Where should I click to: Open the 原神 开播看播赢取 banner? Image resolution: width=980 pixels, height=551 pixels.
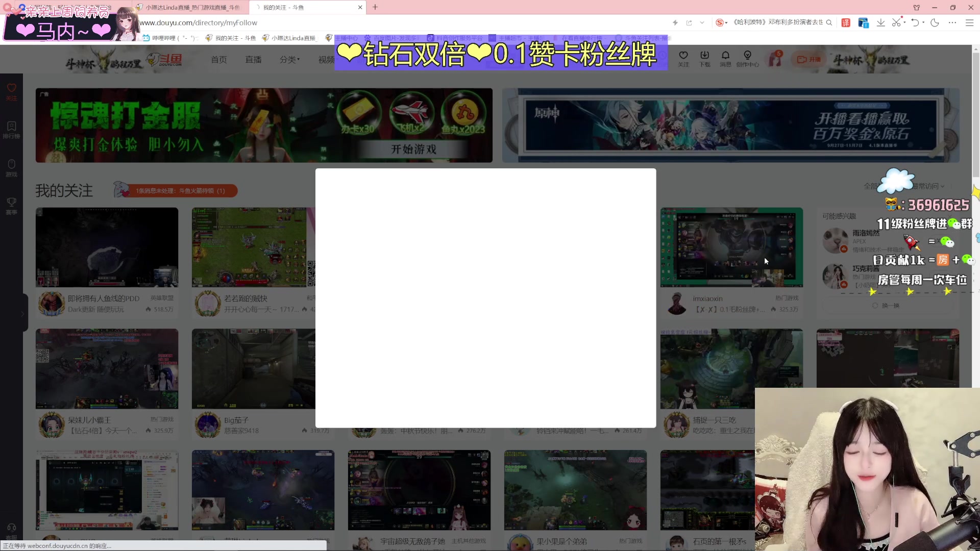(731, 126)
